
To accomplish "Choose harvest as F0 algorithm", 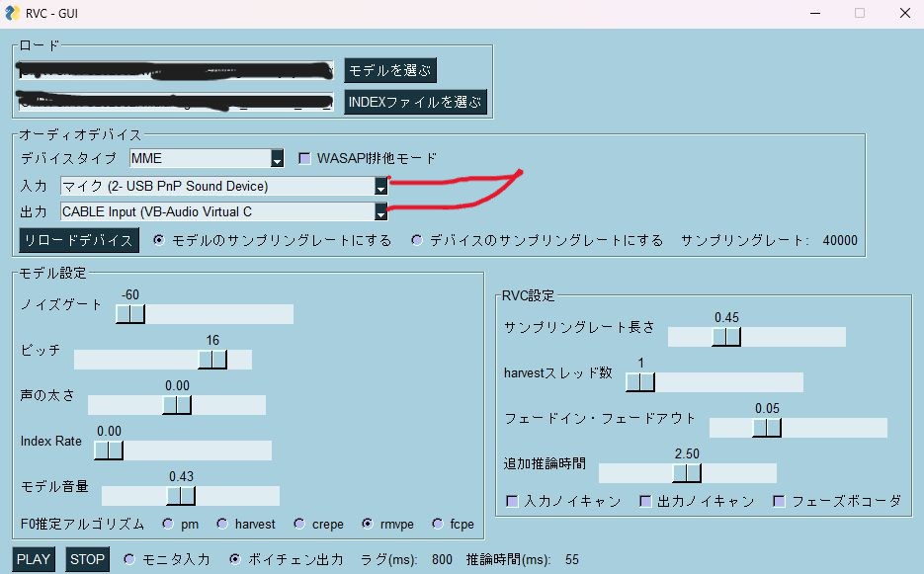I will click(x=222, y=524).
